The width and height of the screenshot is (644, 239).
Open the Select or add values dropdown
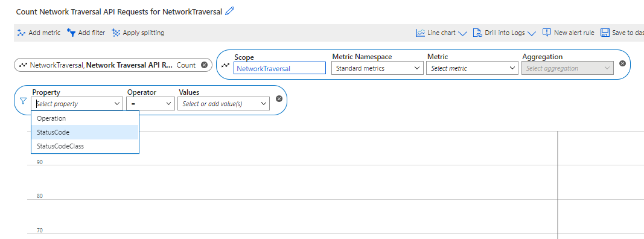click(x=223, y=104)
